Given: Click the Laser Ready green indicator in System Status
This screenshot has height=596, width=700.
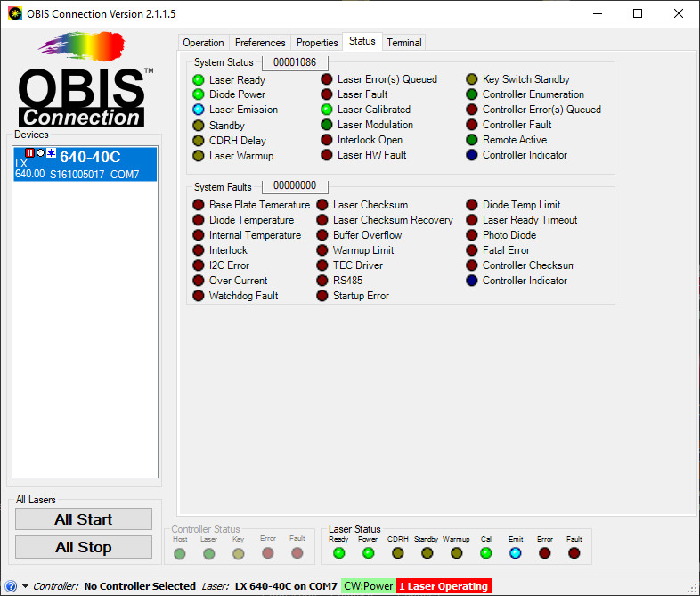Looking at the screenshot, I should pyautogui.click(x=199, y=80).
